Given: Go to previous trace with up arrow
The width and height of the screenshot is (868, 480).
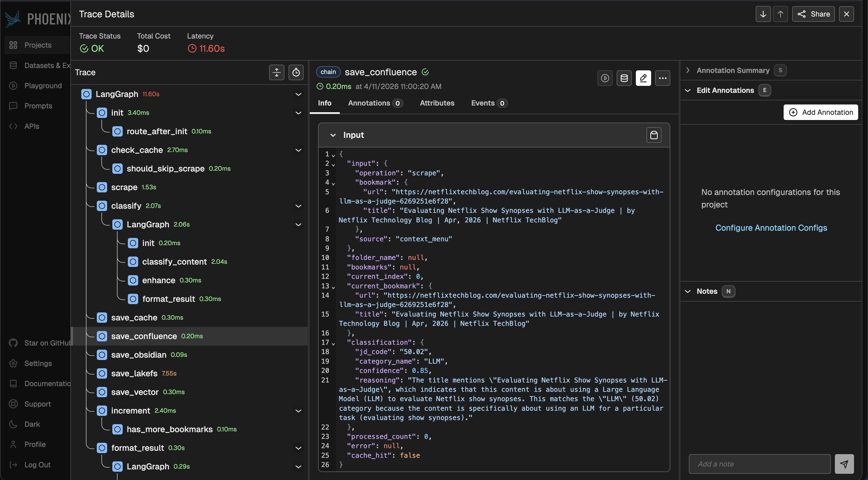Looking at the screenshot, I should pos(780,14).
